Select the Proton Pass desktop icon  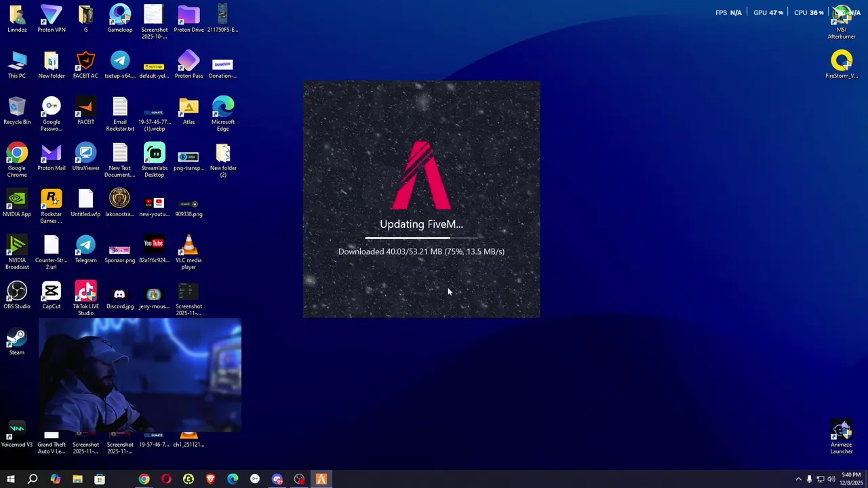[x=189, y=65]
